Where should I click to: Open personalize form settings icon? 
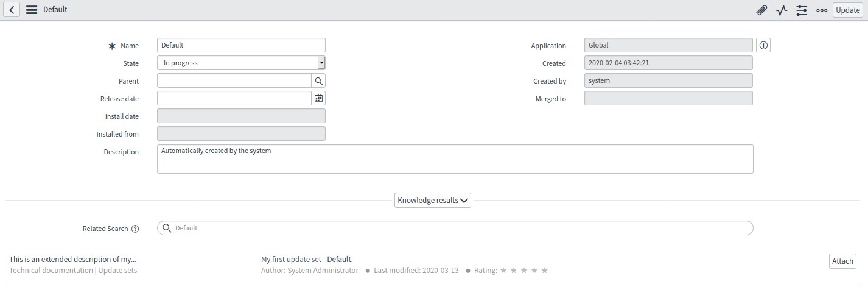[802, 10]
